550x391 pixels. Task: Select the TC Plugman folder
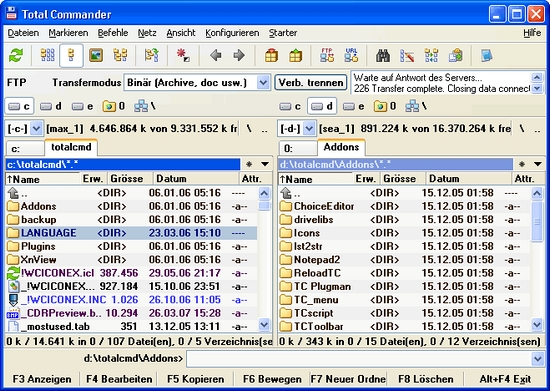coord(404,286)
